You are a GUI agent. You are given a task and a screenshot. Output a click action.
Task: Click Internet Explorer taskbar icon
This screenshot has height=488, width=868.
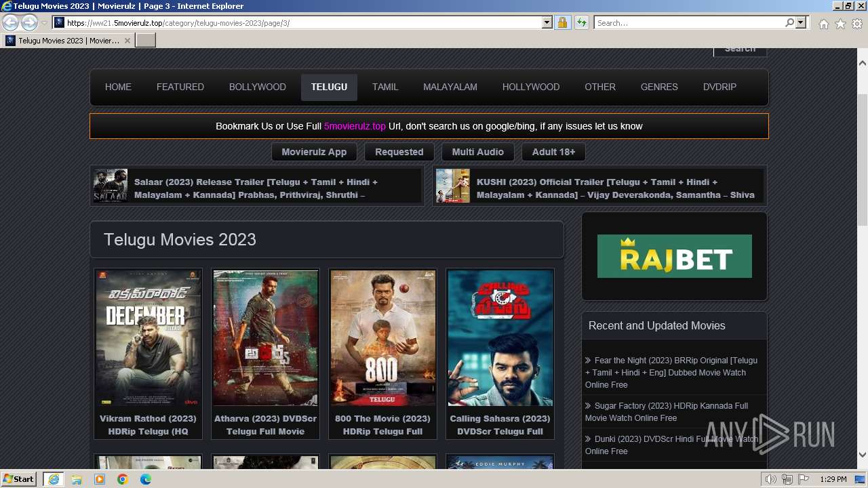point(53,479)
